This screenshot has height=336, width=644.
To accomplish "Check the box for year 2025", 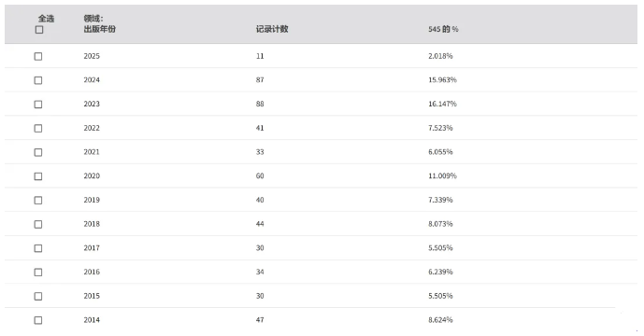I will click(x=38, y=56).
